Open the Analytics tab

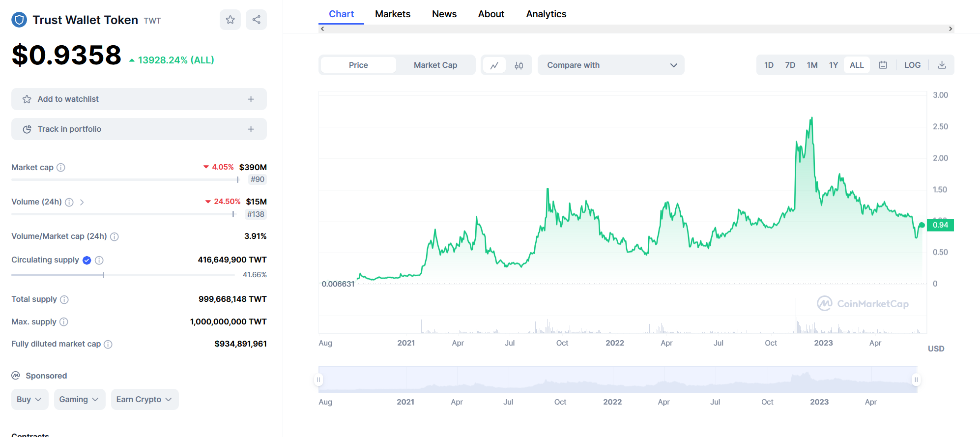546,14
